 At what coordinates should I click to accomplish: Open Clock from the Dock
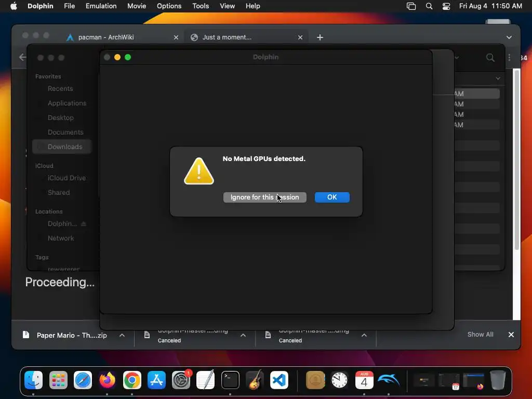(339, 380)
